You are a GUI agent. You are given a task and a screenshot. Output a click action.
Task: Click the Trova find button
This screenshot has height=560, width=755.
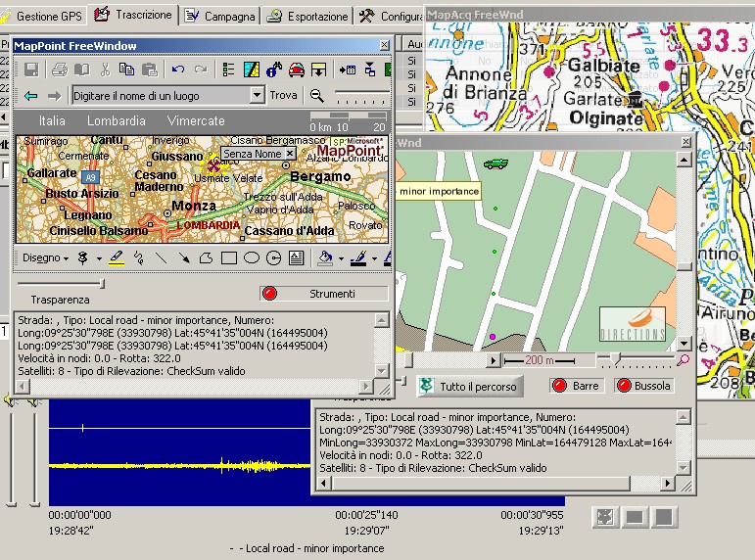pyautogui.click(x=283, y=95)
